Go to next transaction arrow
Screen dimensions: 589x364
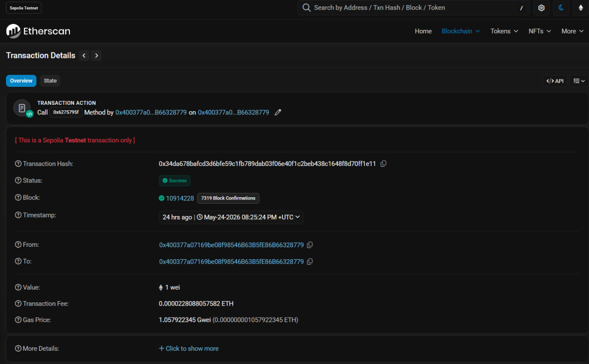pyautogui.click(x=96, y=56)
